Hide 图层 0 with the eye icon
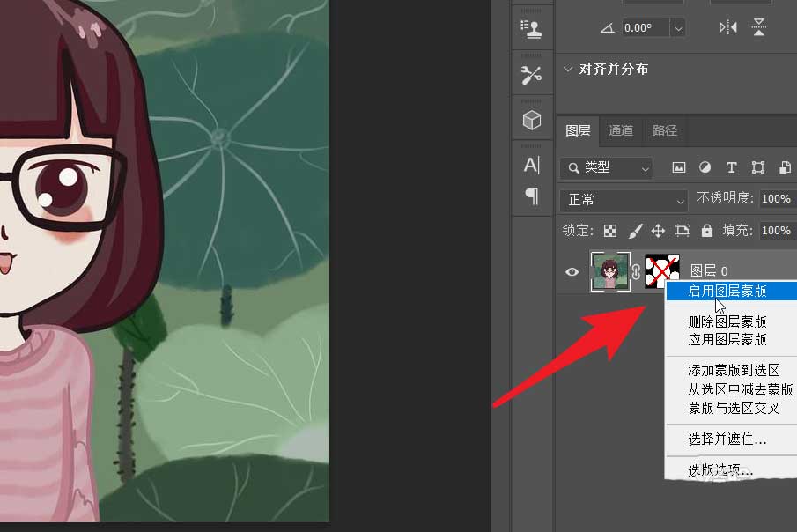This screenshot has height=532, width=797. [x=572, y=271]
